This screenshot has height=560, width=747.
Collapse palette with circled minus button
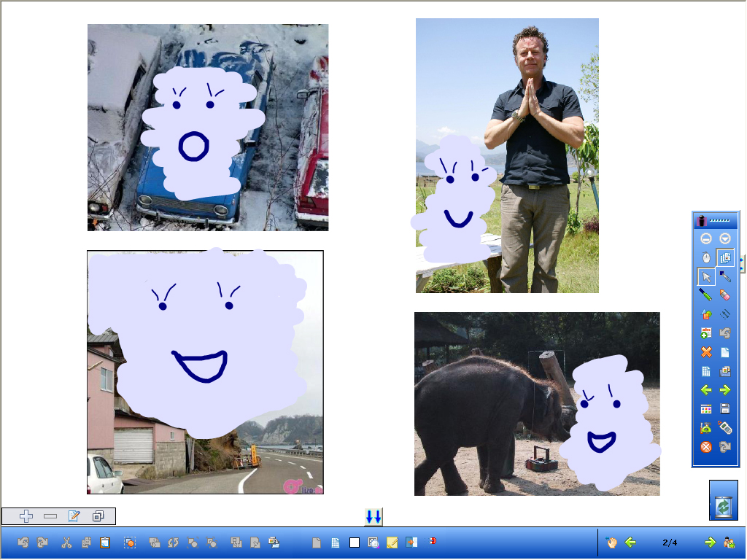point(706,238)
